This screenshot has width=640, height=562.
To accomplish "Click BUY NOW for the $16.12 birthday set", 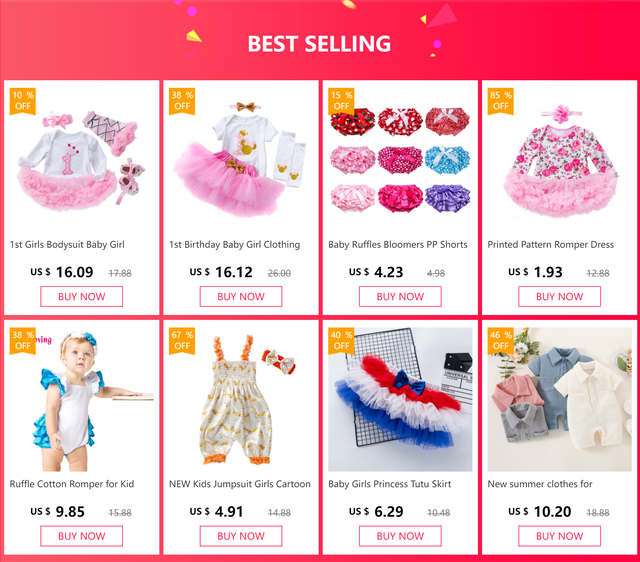I will (241, 296).
